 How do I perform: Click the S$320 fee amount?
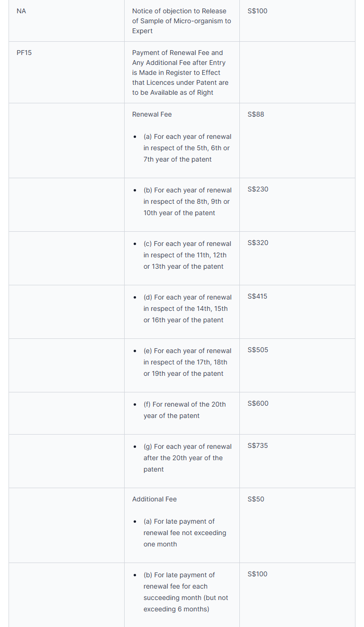258,243
